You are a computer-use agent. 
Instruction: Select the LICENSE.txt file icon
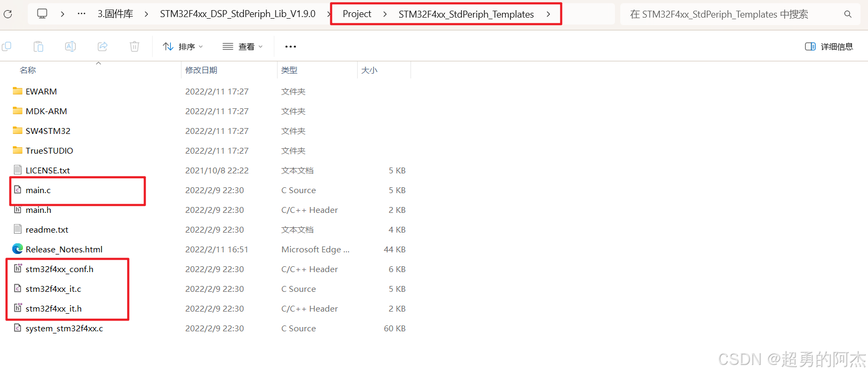pyautogui.click(x=18, y=170)
